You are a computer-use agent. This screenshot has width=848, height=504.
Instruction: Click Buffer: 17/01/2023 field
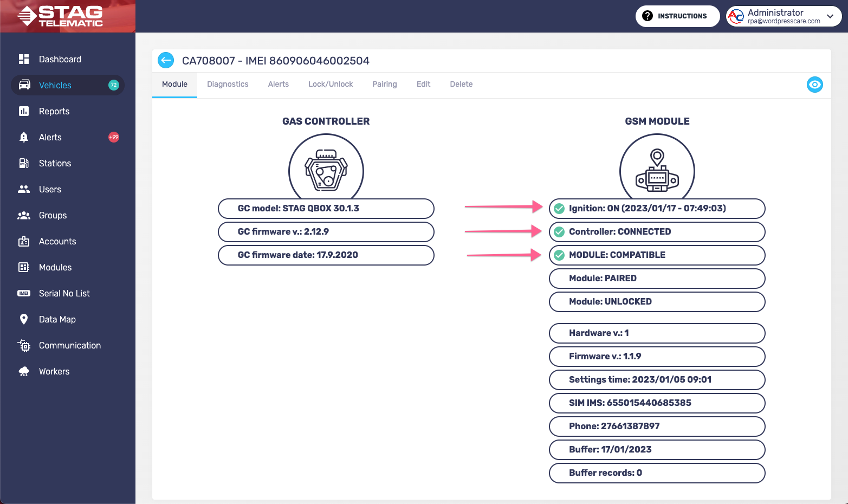(x=657, y=450)
